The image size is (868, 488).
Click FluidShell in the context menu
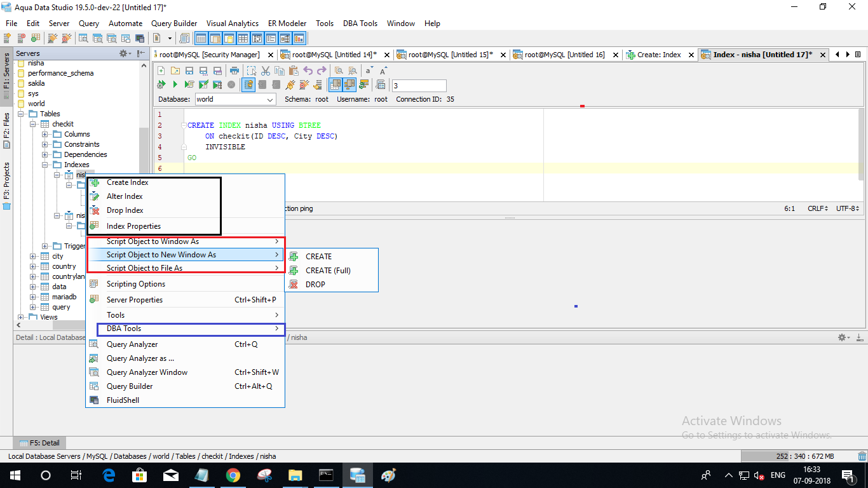pos(186,400)
